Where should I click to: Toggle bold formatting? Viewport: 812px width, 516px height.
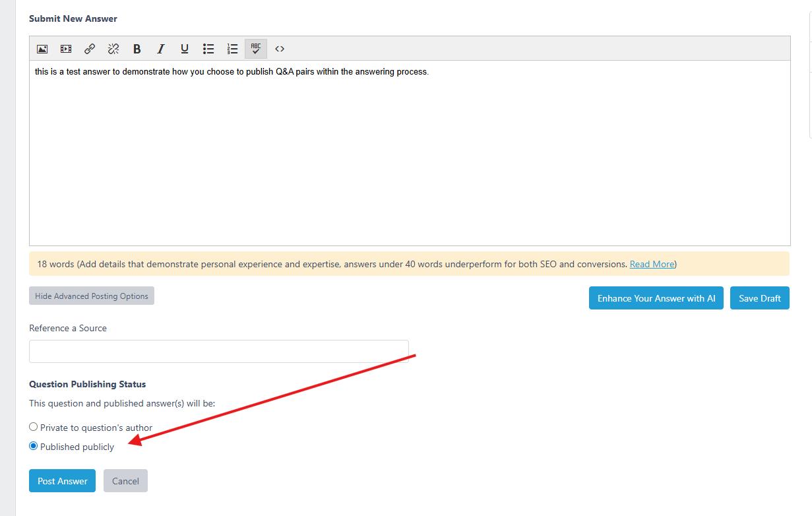coord(137,49)
